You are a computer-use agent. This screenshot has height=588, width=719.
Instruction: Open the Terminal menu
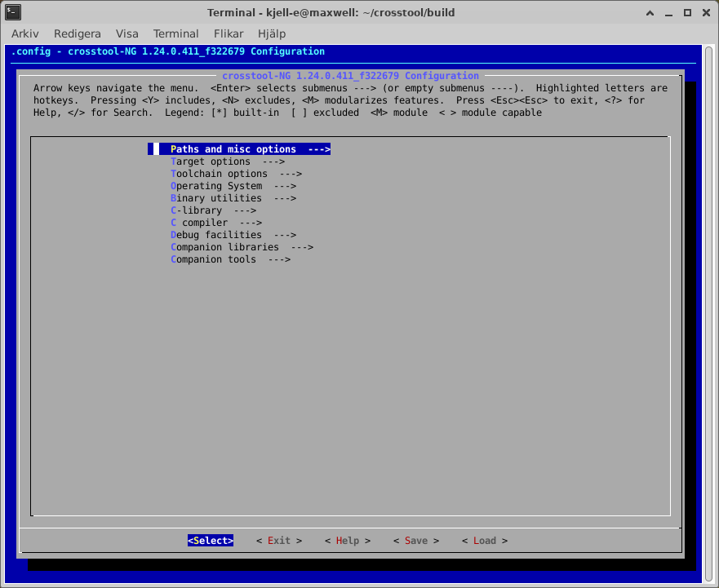coord(175,34)
